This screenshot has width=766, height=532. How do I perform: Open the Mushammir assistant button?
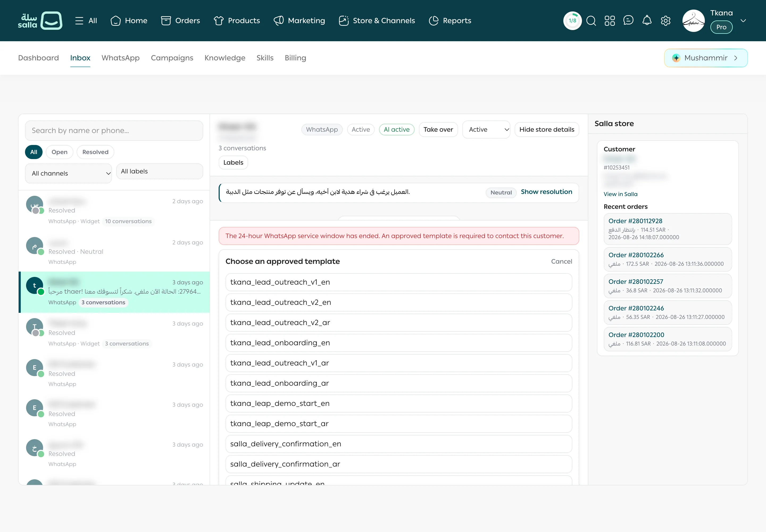(706, 58)
